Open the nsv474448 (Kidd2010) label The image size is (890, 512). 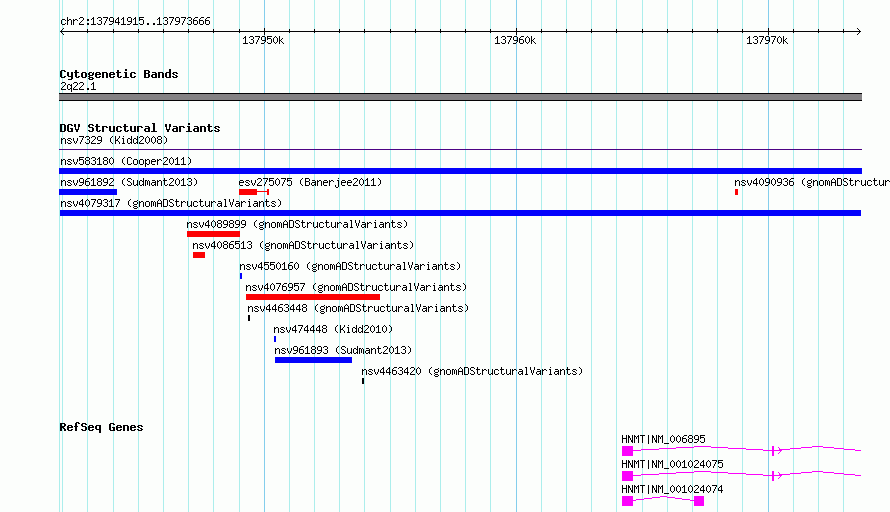point(333,329)
